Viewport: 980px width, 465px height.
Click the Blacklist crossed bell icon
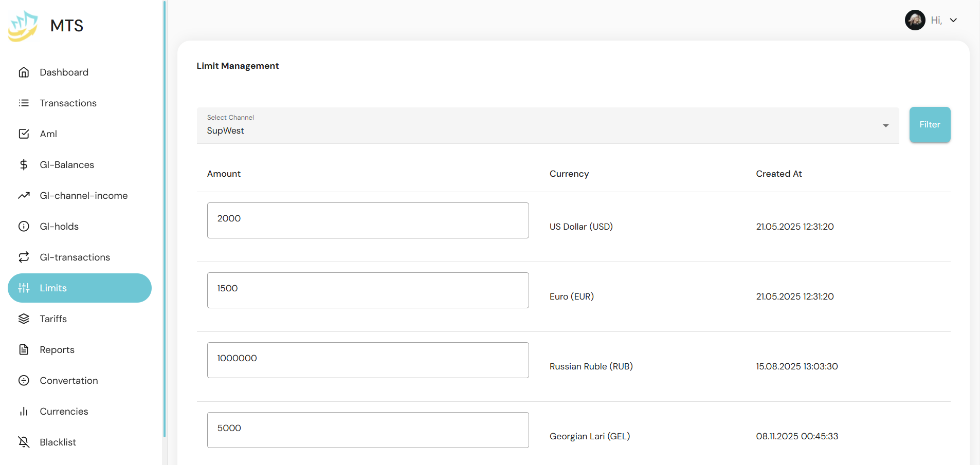click(24, 442)
